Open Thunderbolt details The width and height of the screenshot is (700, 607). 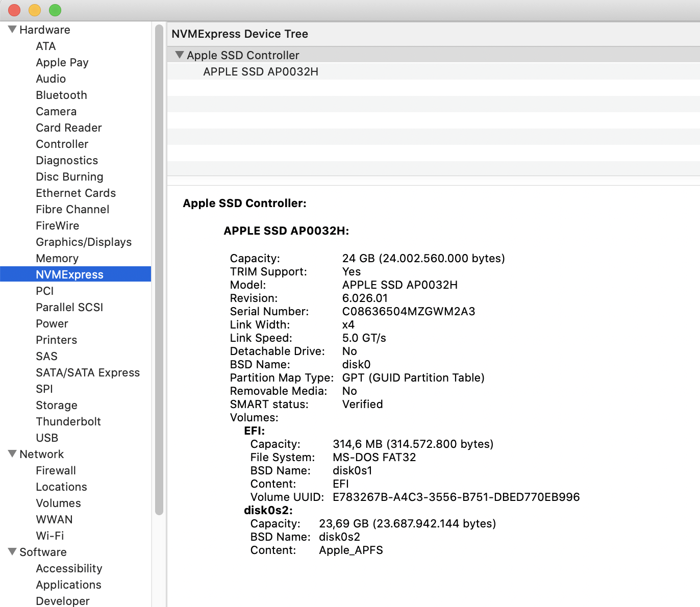68,421
